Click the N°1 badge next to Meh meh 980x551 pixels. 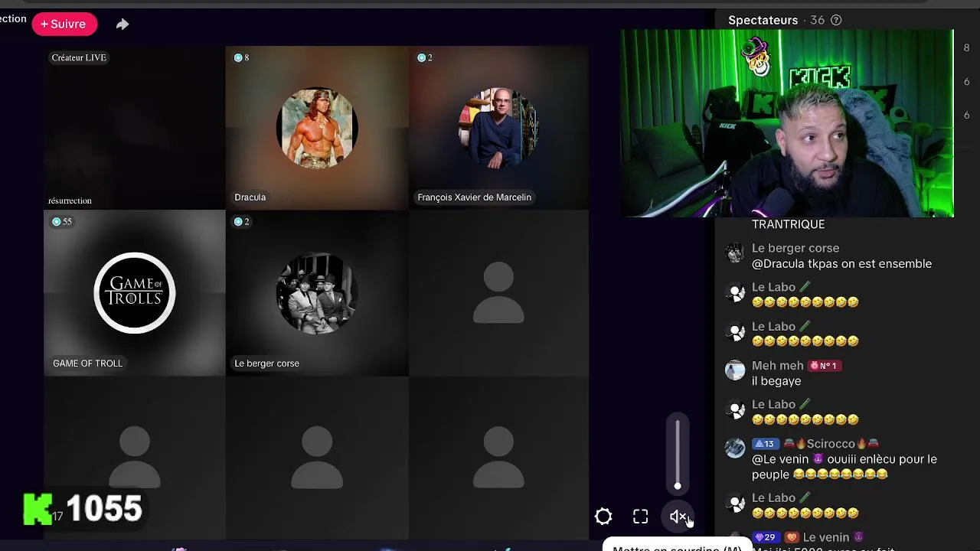click(x=825, y=366)
